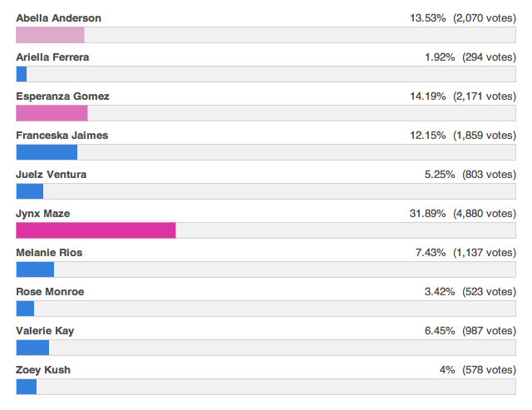Click the Zoey Kush blue bar
This screenshot has width=532, height=410.
(x=27, y=387)
